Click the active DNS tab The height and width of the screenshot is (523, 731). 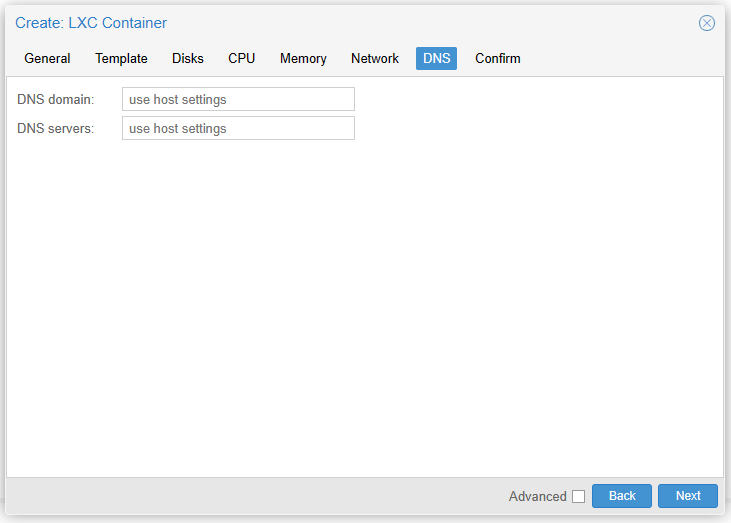point(436,59)
